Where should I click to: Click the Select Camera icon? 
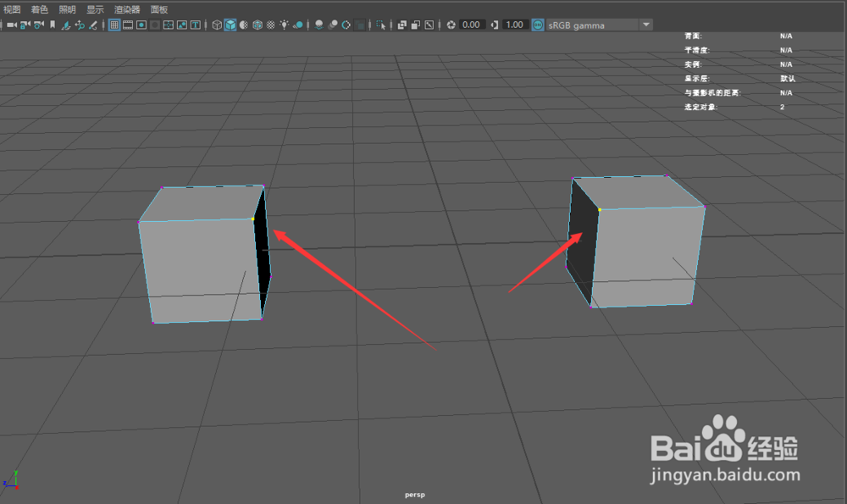tap(11, 25)
